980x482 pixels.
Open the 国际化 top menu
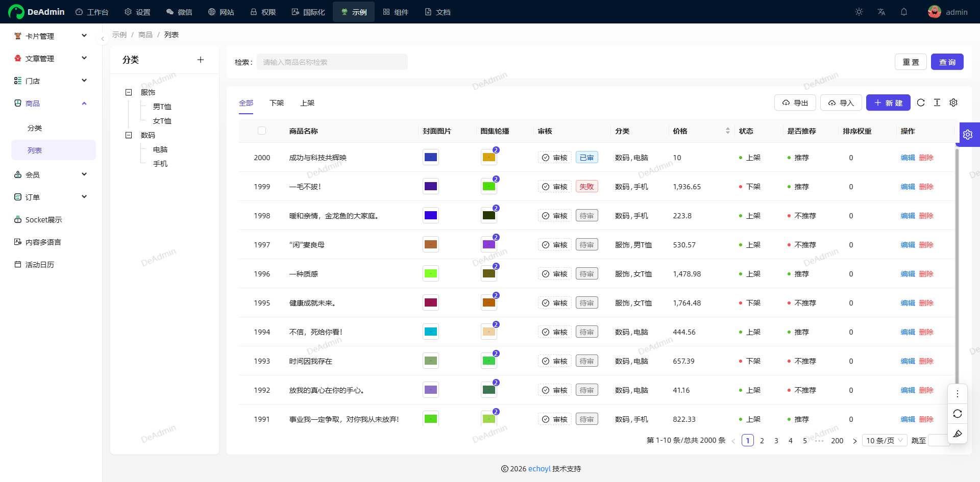308,12
